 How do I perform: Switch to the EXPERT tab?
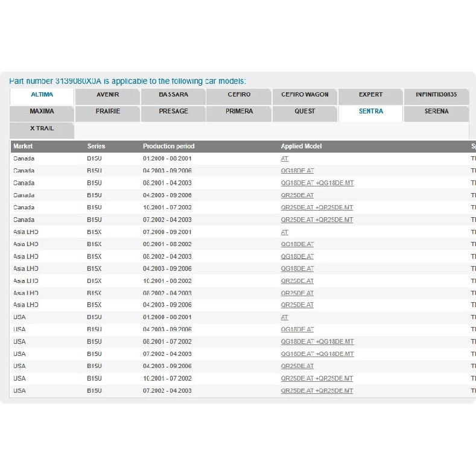370,97
